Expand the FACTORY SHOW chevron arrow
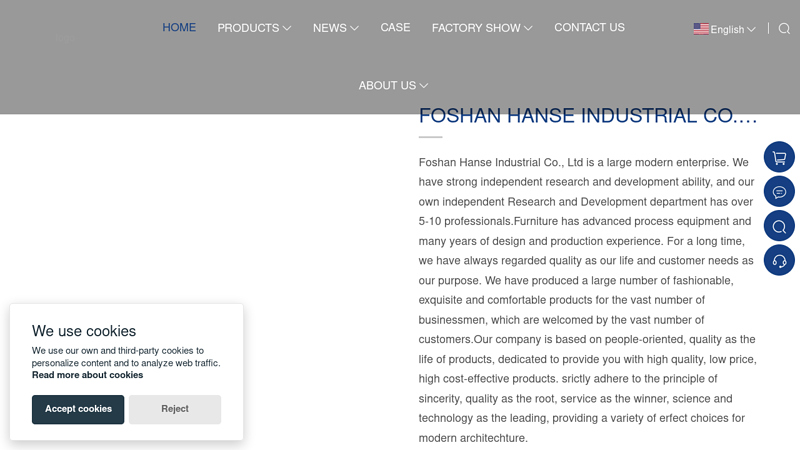The image size is (800, 450). tap(528, 28)
